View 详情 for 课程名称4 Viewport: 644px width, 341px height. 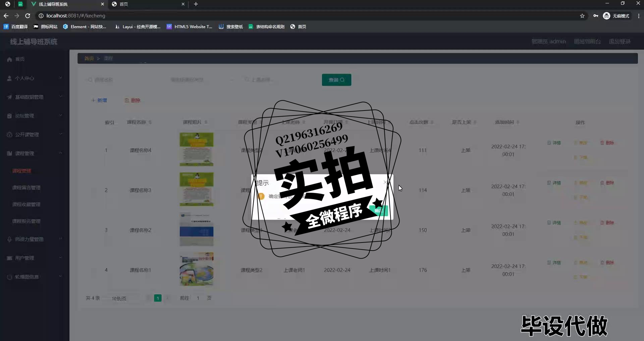click(554, 143)
